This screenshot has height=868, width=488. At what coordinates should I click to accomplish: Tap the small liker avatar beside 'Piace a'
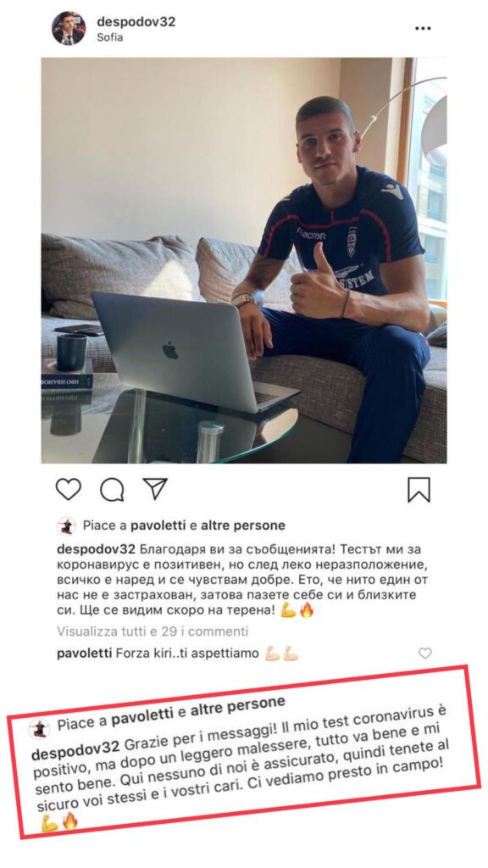tap(66, 526)
